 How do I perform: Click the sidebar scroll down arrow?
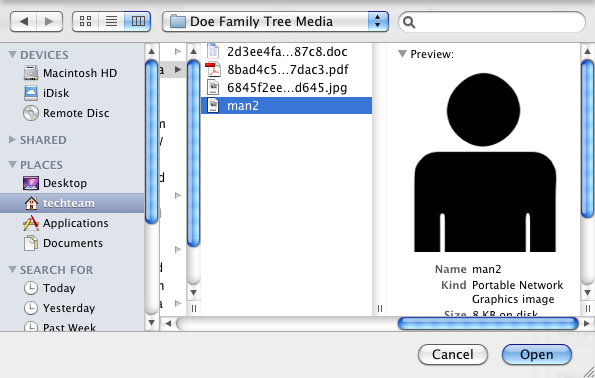[x=151, y=323]
